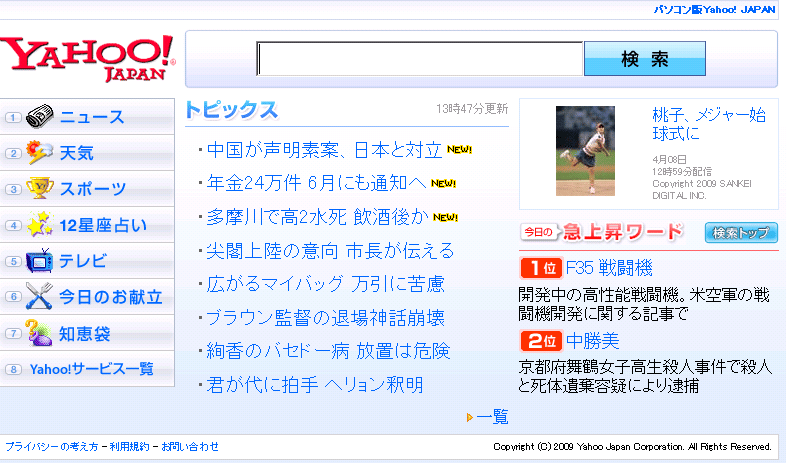The width and height of the screenshot is (786, 463).
Task: Click the トピックス section heading
Action: tap(232, 110)
